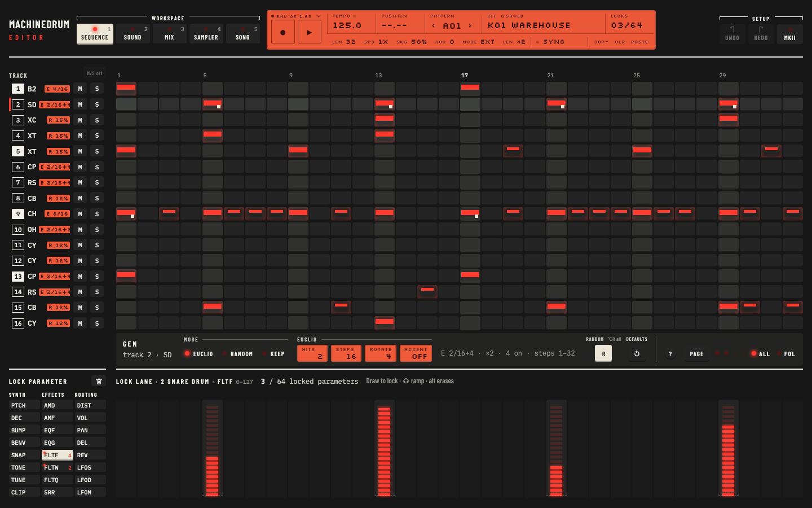Click the Undo button in Setup

(x=732, y=34)
